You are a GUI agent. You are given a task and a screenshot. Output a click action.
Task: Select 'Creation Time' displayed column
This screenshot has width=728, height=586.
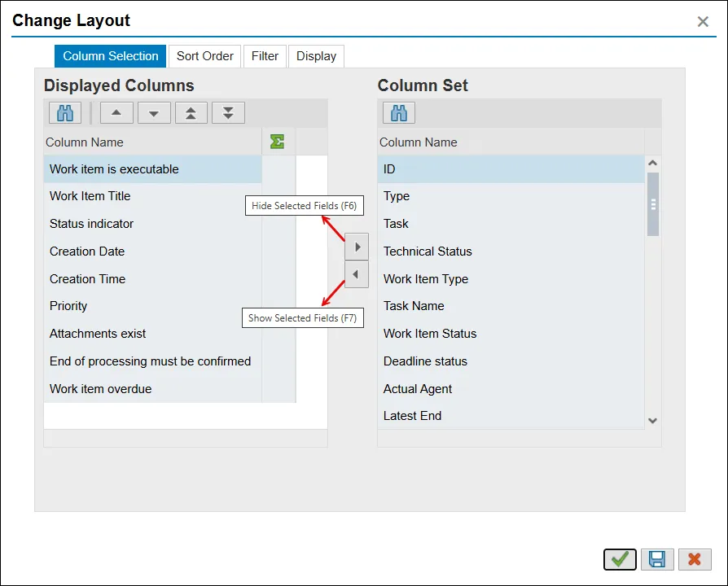(x=153, y=279)
